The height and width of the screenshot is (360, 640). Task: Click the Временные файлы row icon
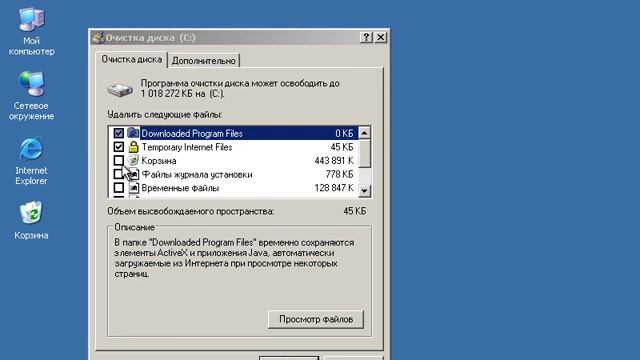pos(133,188)
